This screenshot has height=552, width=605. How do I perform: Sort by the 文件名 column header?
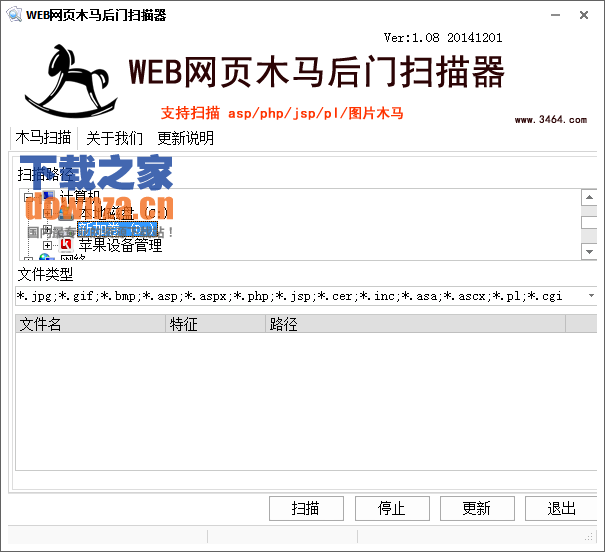tap(90, 324)
